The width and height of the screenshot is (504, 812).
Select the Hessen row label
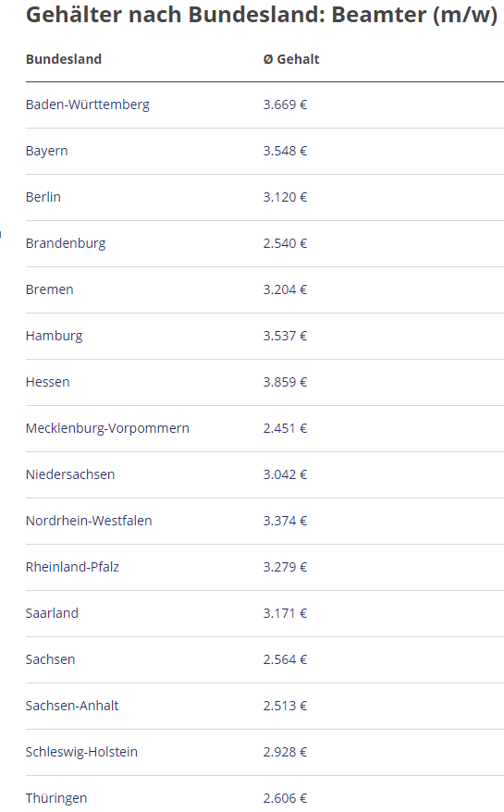48,382
